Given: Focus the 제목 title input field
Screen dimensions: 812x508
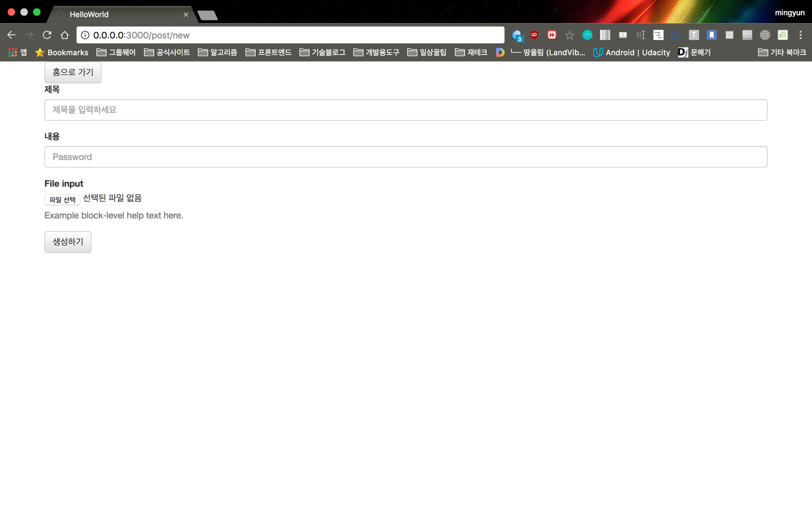Looking at the screenshot, I should [406, 110].
